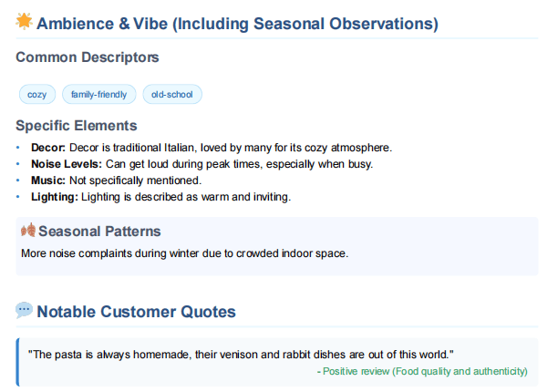Select the old-school descriptor tag
This screenshot has width=558, height=392.
[x=172, y=94]
